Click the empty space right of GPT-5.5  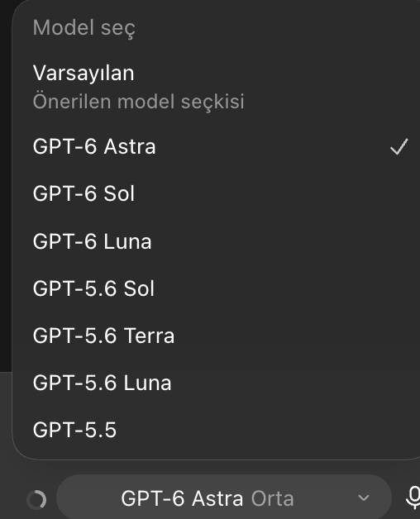[x=265, y=430]
